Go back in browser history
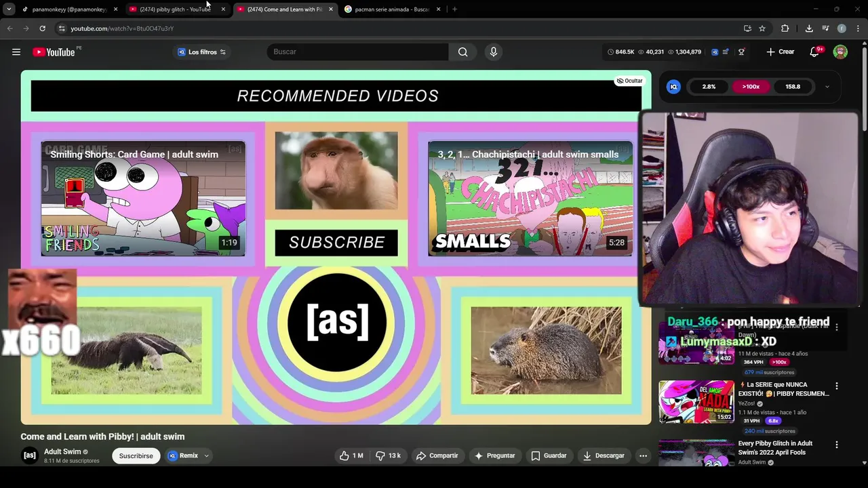Screen dimensions: 868x488 pos(9,28)
